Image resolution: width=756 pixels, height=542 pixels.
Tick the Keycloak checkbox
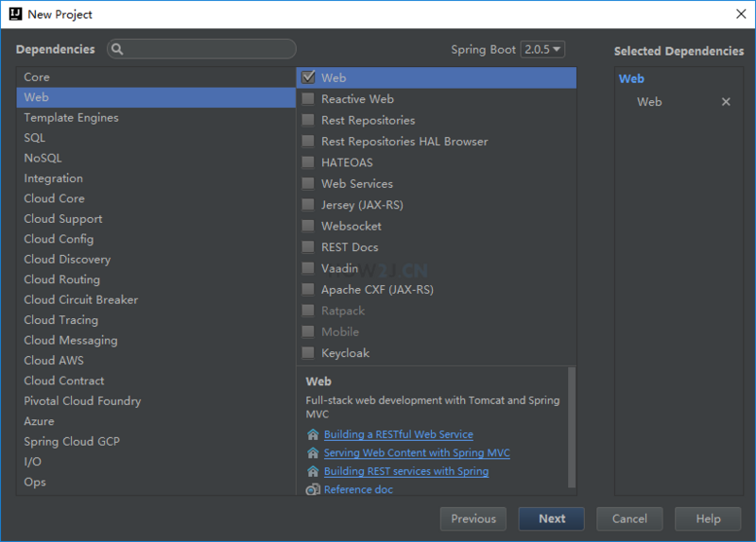tap(308, 353)
